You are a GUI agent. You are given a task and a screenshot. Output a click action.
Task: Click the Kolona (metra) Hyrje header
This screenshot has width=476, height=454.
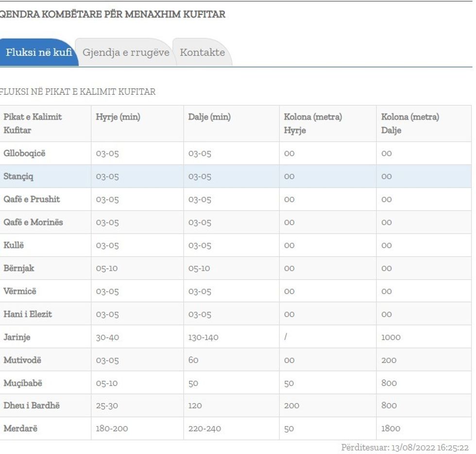point(313,123)
